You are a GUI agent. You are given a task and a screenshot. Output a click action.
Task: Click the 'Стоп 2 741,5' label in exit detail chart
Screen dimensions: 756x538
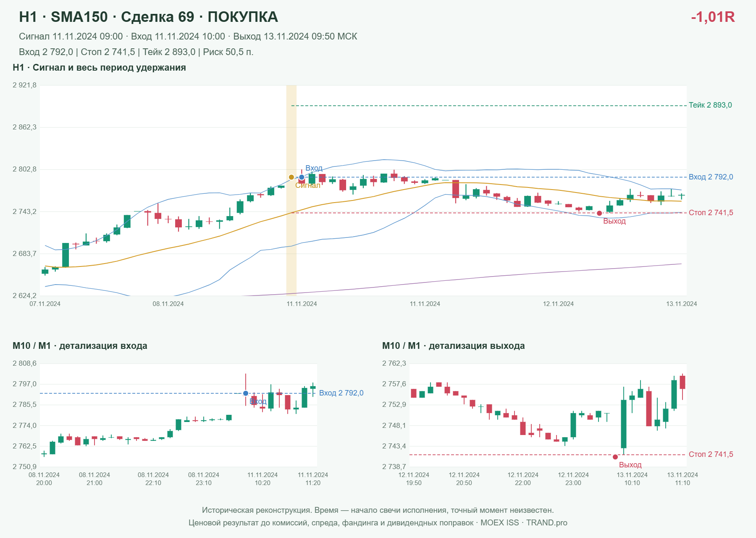pyautogui.click(x=711, y=454)
